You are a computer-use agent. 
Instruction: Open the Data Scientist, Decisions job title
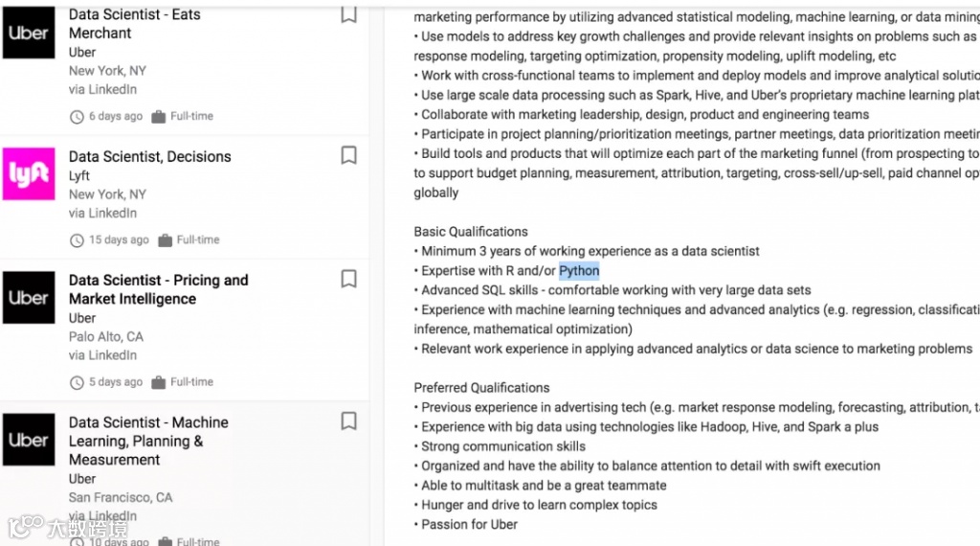coord(149,156)
